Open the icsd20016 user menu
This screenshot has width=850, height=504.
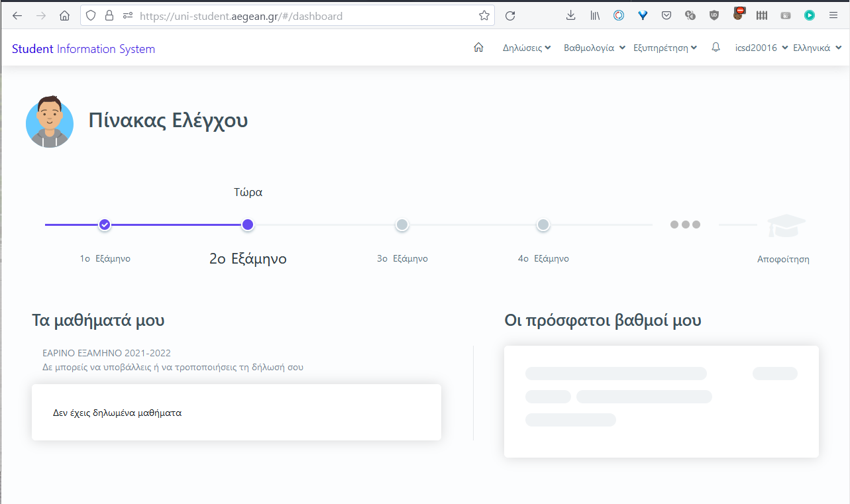761,48
